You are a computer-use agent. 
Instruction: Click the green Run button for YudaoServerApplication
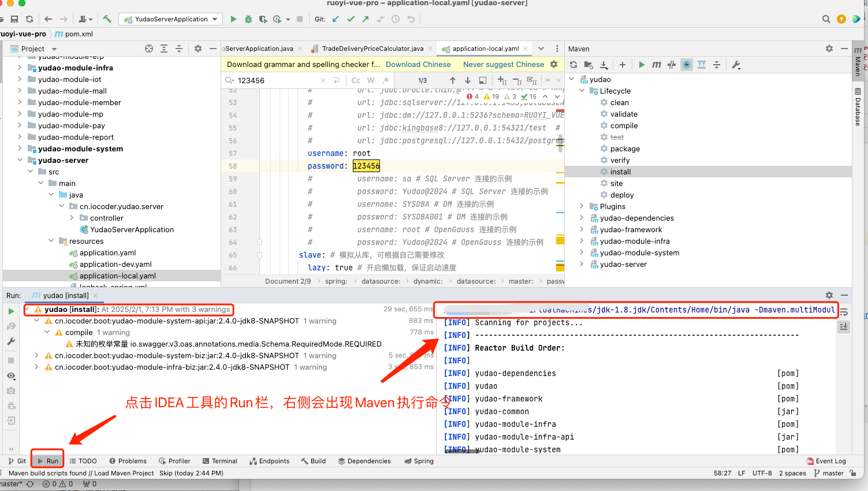(x=233, y=19)
